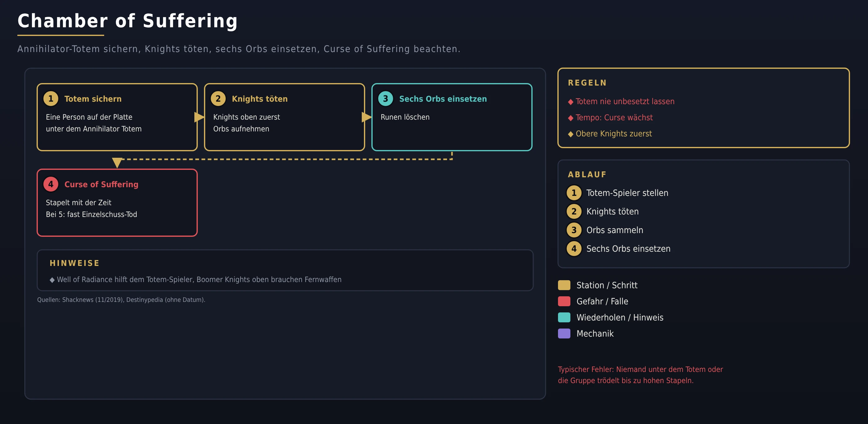Click the number 2 badge on Knights töten card

click(x=218, y=99)
